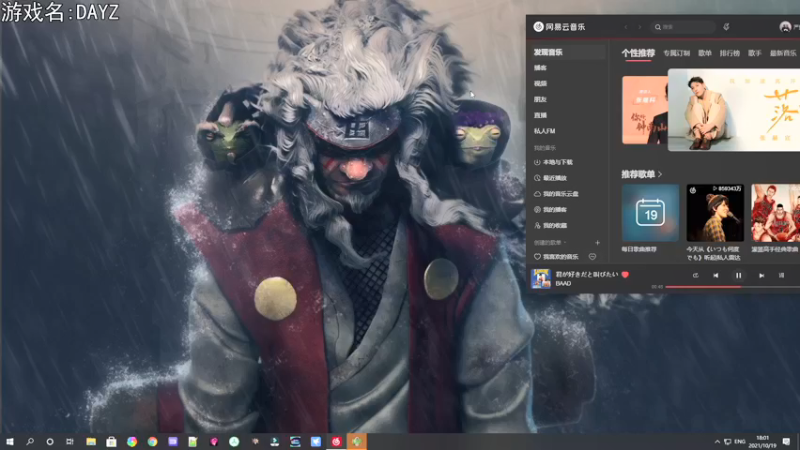The image size is (800, 450).
Task: Expand the system tray hidden icons chevron
Action: (x=717, y=442)
